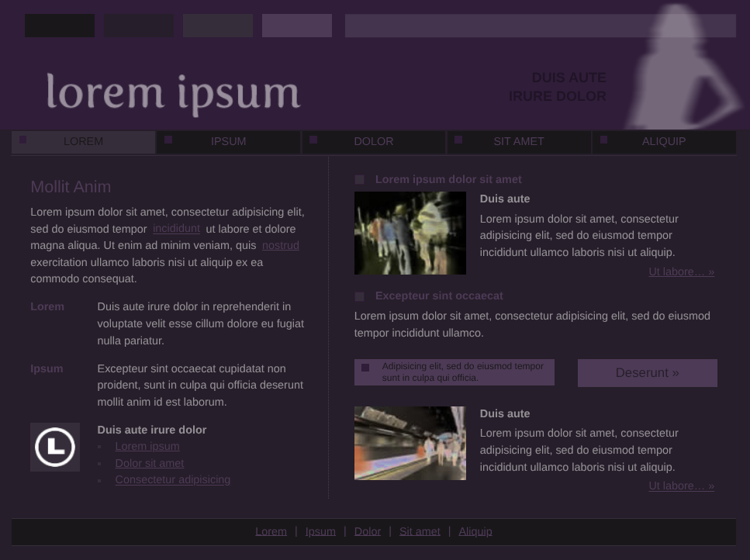Select the lightest purple swatch in top row
Viewport: 750px width, 560px height.
pos(297,26)
